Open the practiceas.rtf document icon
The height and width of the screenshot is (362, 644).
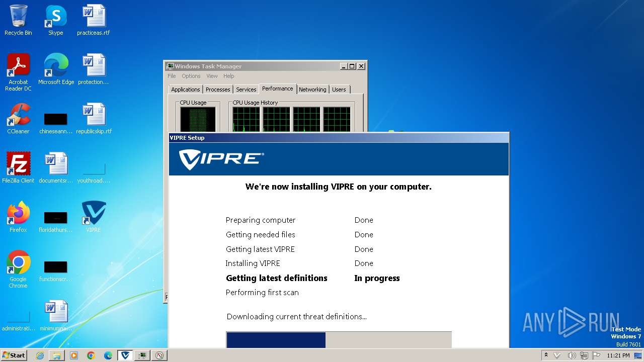click(x=94, y=20)
